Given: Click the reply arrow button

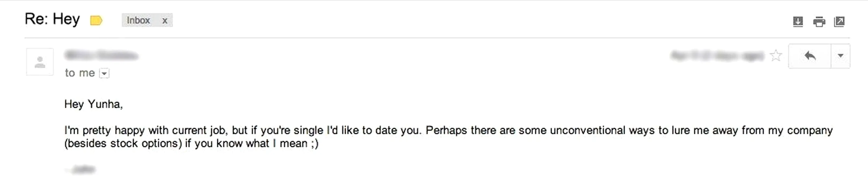Looking at the screenshot, I should (x=810, y=56).
